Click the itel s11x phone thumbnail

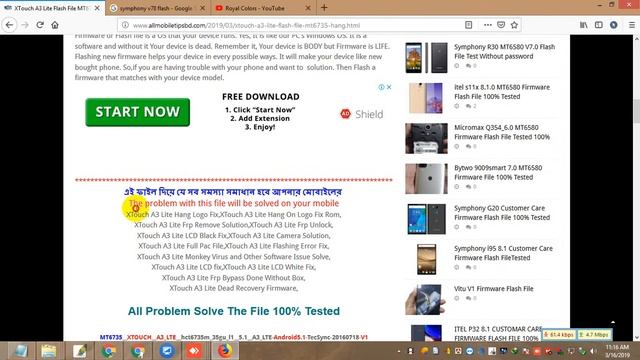426,98
